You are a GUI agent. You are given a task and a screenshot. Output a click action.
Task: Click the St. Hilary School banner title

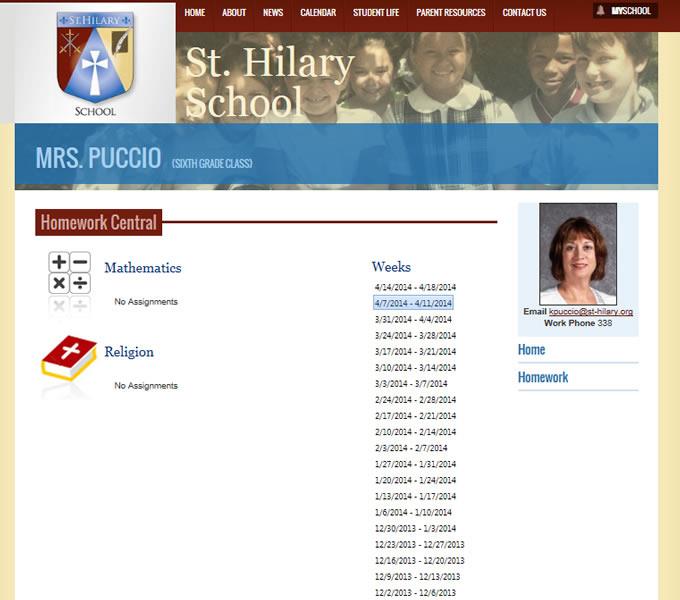[270, 82]
